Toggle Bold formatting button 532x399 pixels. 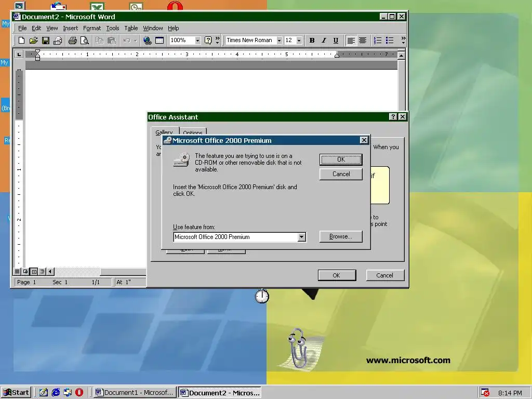point(312,41)
